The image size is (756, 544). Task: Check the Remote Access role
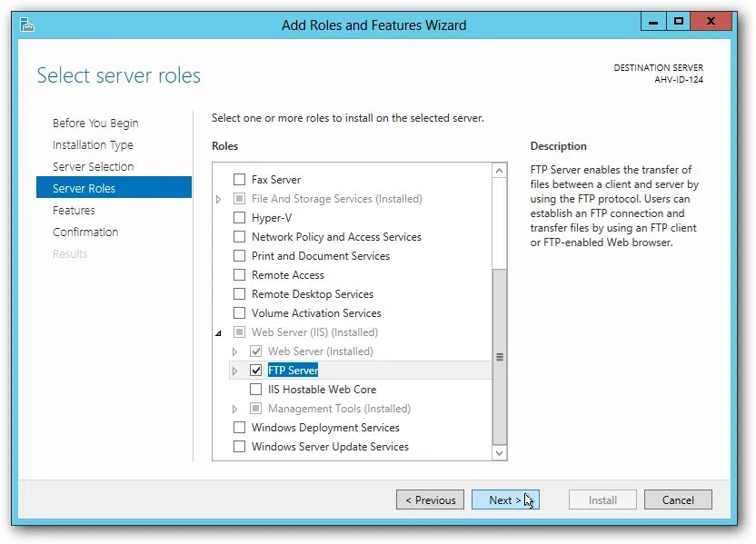[239, 274]
